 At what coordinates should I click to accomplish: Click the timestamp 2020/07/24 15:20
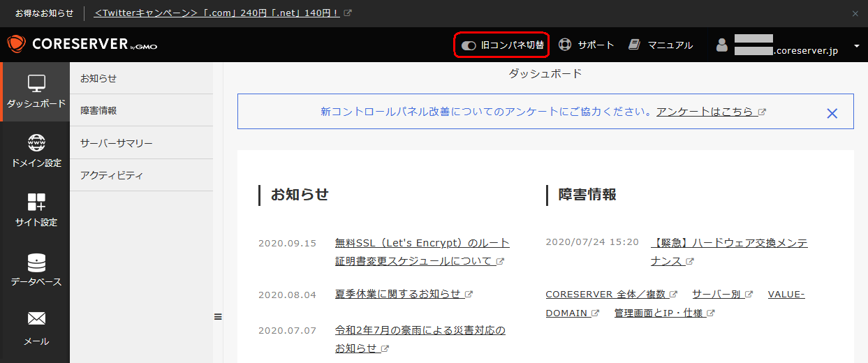[592, 242]
